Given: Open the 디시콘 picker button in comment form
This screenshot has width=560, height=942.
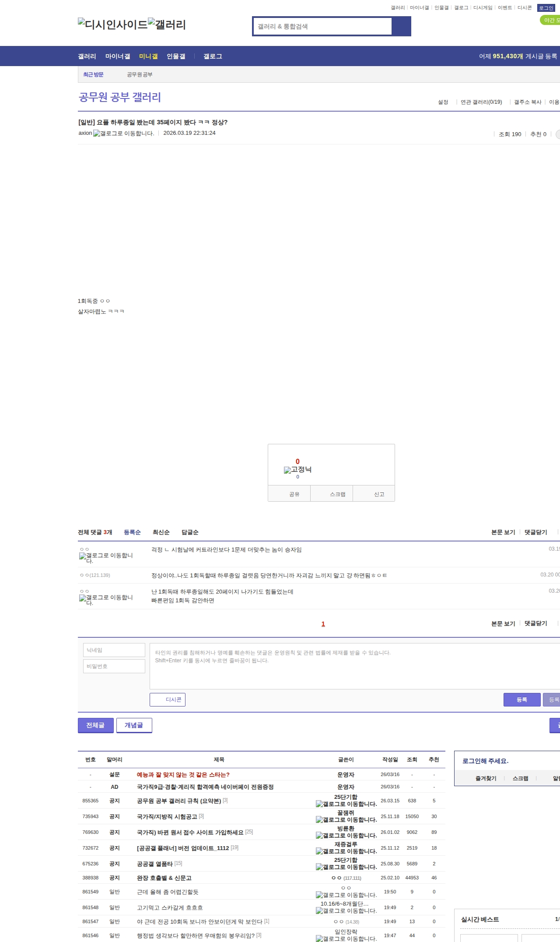Looking at the screenshot, I should tap(168, 699).
